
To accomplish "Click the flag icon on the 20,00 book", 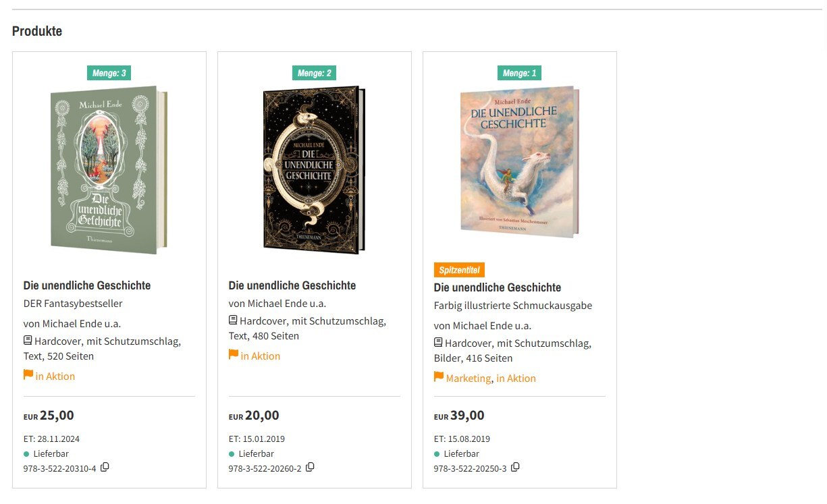I will tap(234, 355).
